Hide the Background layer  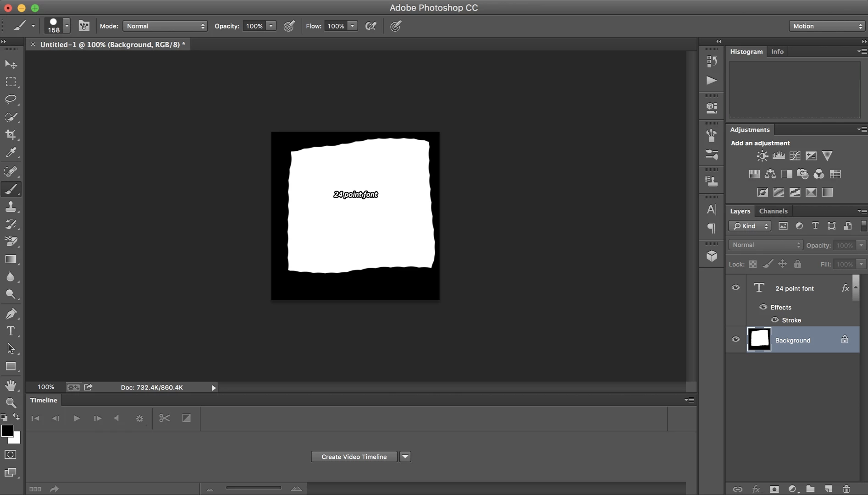(735, 340)
